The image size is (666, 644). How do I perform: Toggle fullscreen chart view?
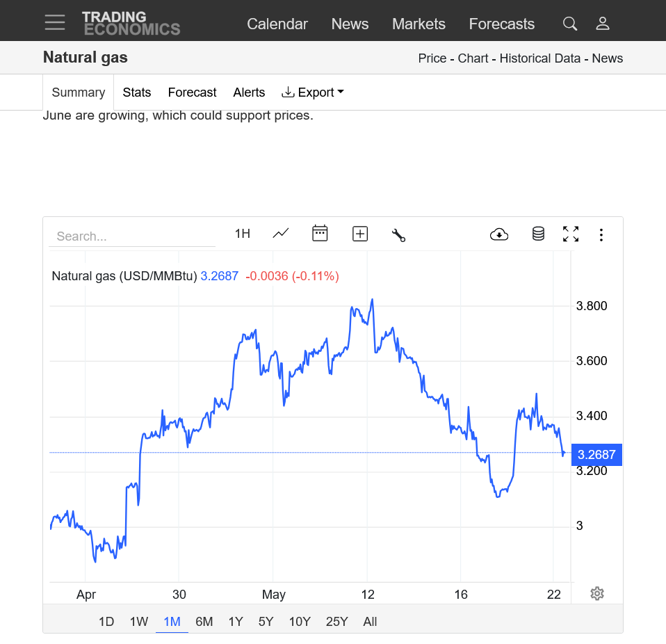(x=571, y=234)
